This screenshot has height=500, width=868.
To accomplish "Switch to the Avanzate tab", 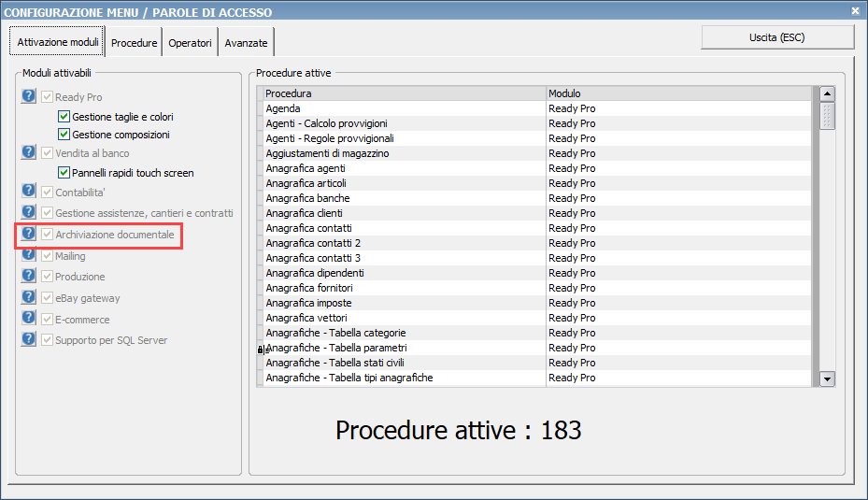I will (246, 43).
